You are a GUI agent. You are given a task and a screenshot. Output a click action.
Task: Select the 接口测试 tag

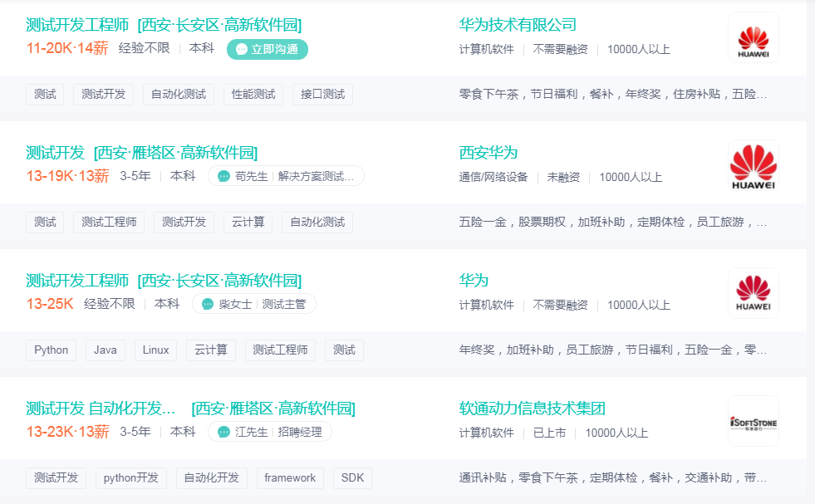(323, 95)
